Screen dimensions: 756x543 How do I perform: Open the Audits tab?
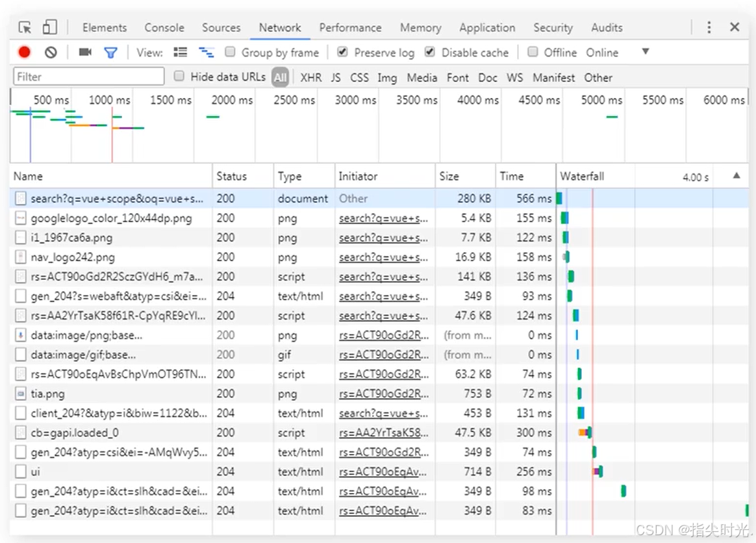pos(607,28)
